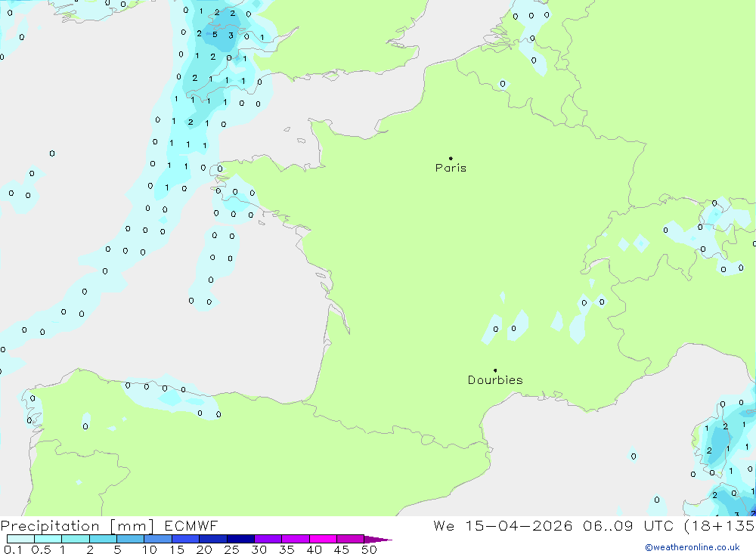Image resolution: width=756 pixels, height=554 pixels.
Task: Click the '06..09 UTC' time text
Action: coord(627,525)
